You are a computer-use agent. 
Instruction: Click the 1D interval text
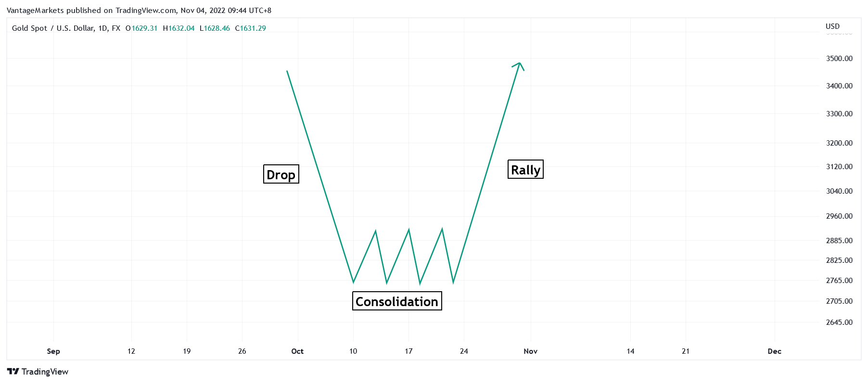[102, 28]
